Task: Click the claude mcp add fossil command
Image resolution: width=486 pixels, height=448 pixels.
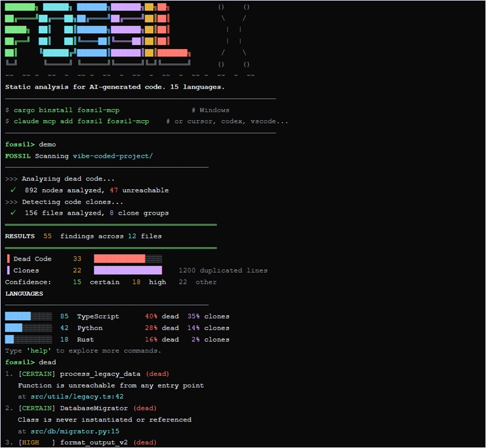Action: click(x=81, y=121)
